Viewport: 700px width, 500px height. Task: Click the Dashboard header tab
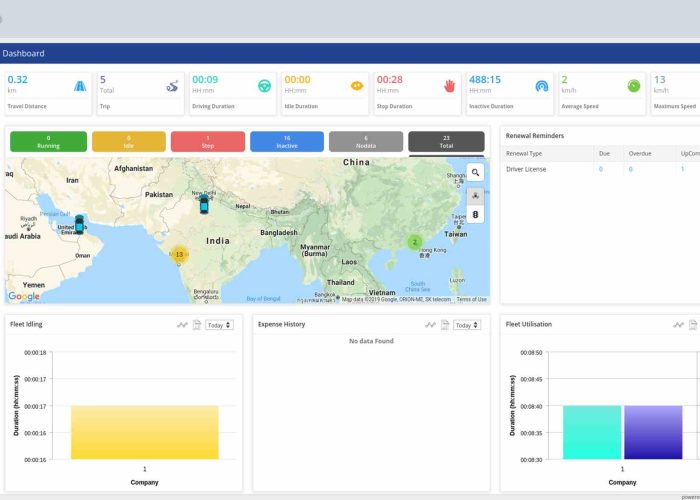(24, 54)
